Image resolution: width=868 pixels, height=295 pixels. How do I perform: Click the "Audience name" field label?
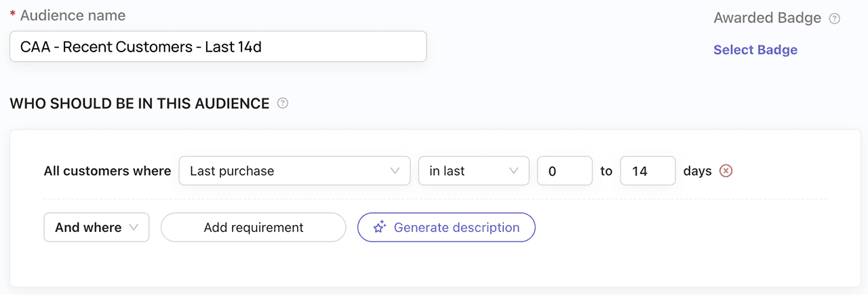(x=73, y=15)
